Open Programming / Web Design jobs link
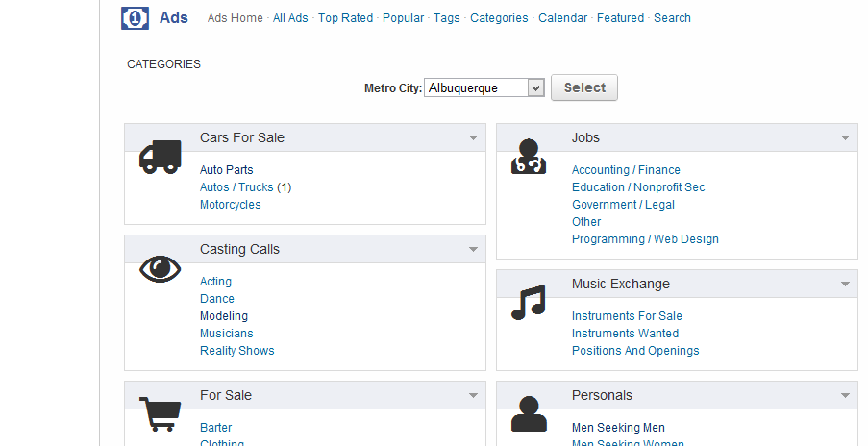This screenshot has width=868, height=446. 645,239
